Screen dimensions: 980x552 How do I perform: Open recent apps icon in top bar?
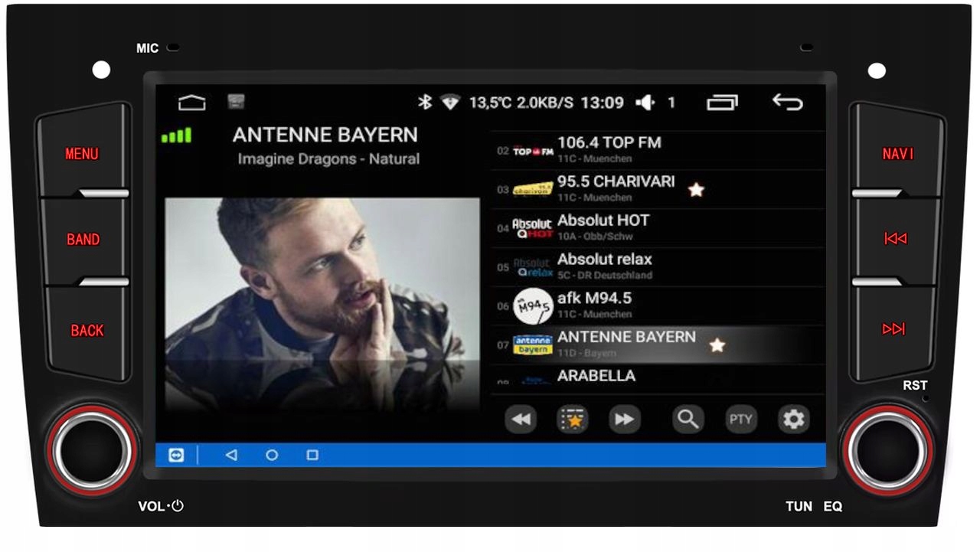(722, 103)
